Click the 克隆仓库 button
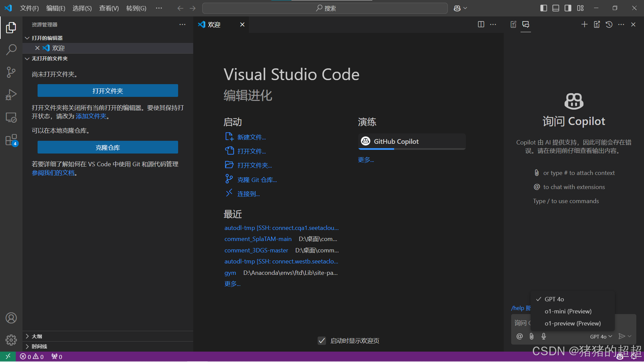 [108, 147]
